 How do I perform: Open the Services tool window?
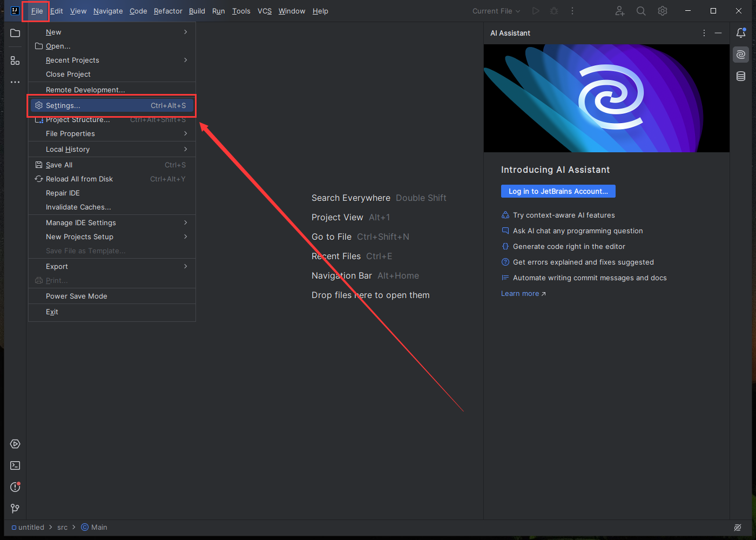point(15,444)
